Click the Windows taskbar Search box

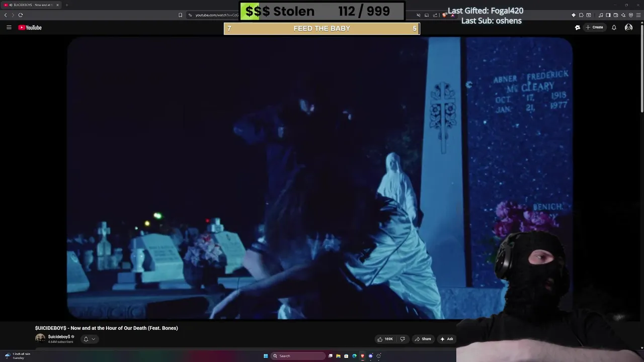coord(298,356)
